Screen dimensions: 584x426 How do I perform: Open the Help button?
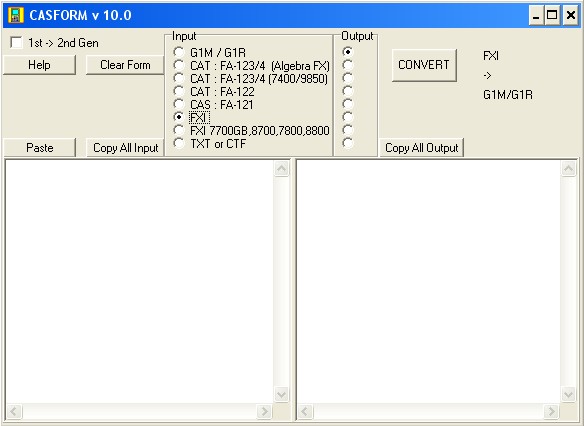click(x=39, y=65)
